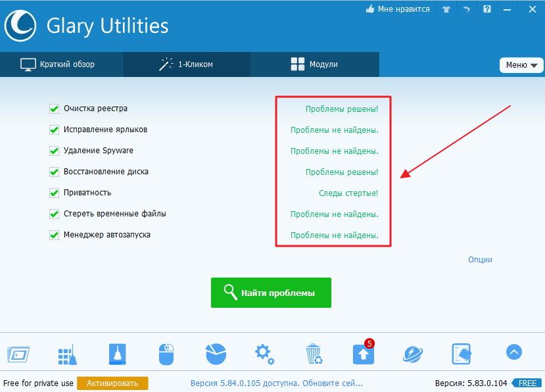Open Disk Space Analyzer pie chart icon
545x392 pixels.
(216, 354)
